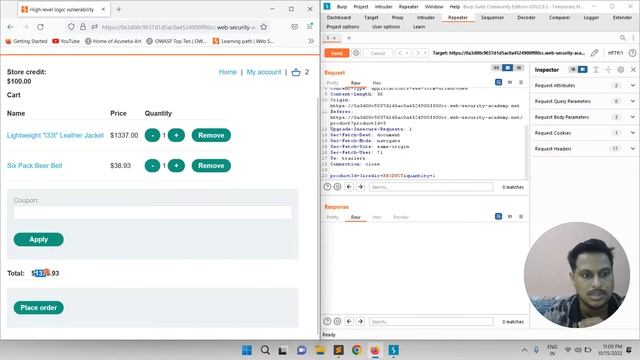This screenshot has height=360, width=640.
Task: Open My account link
Action: (264, 72)
